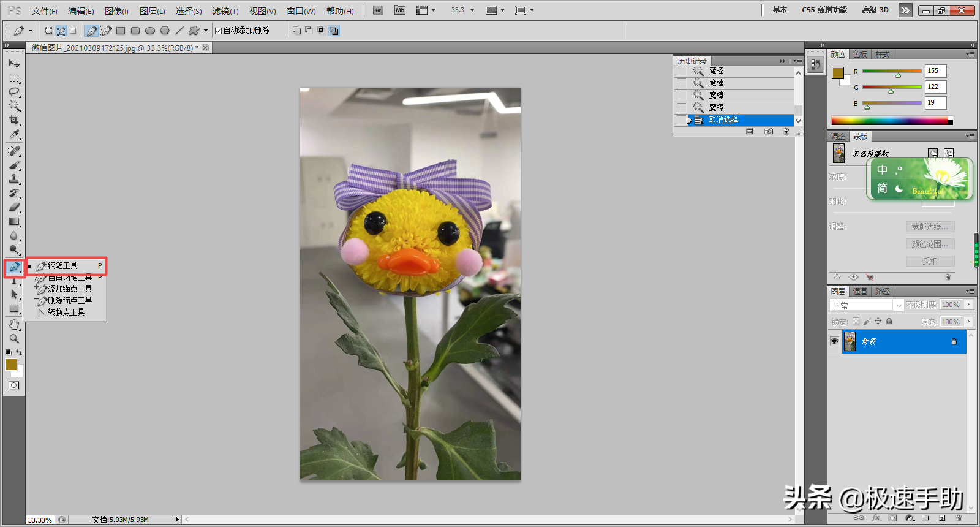Select the Hand tool
This screenshot has height=527, width=980.
click(14, 324)
